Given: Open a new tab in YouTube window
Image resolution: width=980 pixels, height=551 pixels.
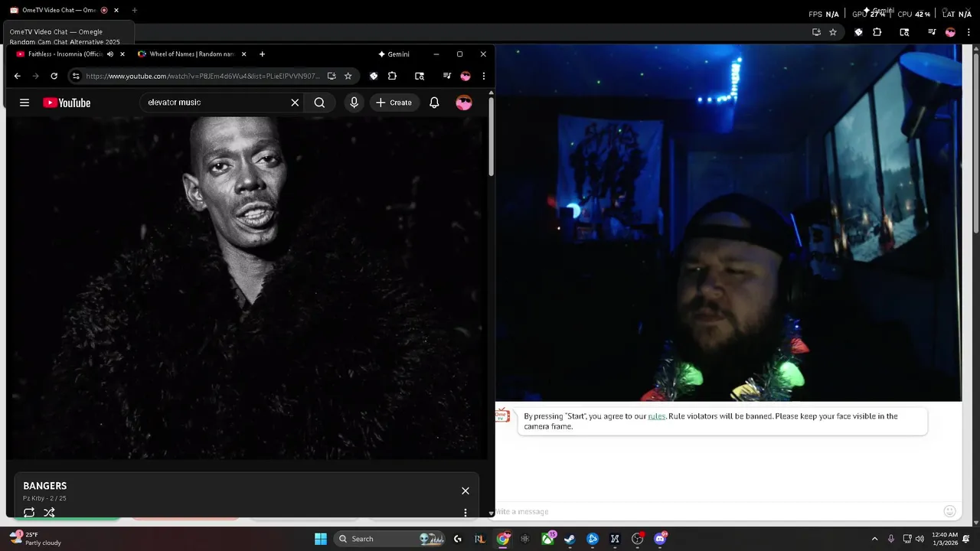Looking at the screenshot, I should click(262, 54).
